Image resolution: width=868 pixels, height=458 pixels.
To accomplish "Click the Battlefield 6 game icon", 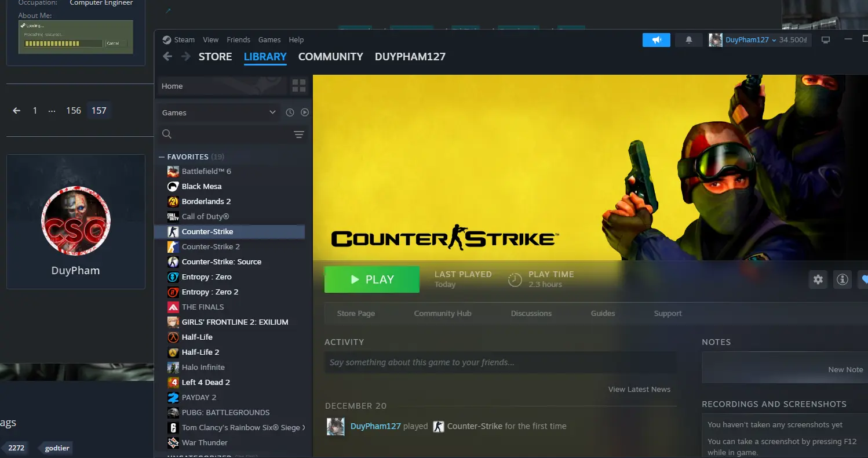I will 173,171.
